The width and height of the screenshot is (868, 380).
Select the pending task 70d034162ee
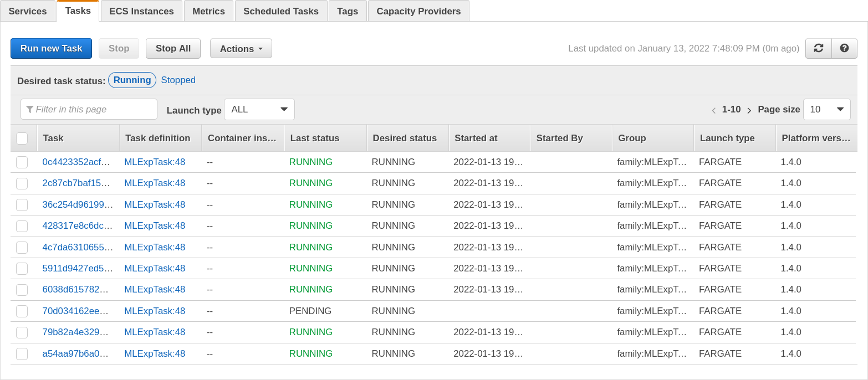point(22,311)
